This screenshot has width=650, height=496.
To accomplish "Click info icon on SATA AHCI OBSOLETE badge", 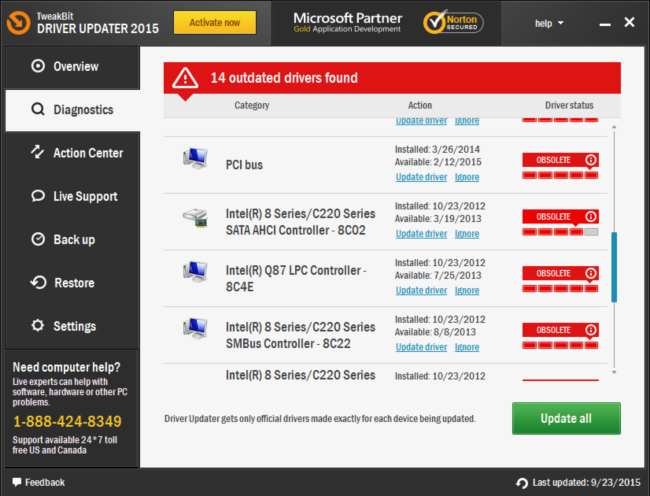I will click(591, 217).
